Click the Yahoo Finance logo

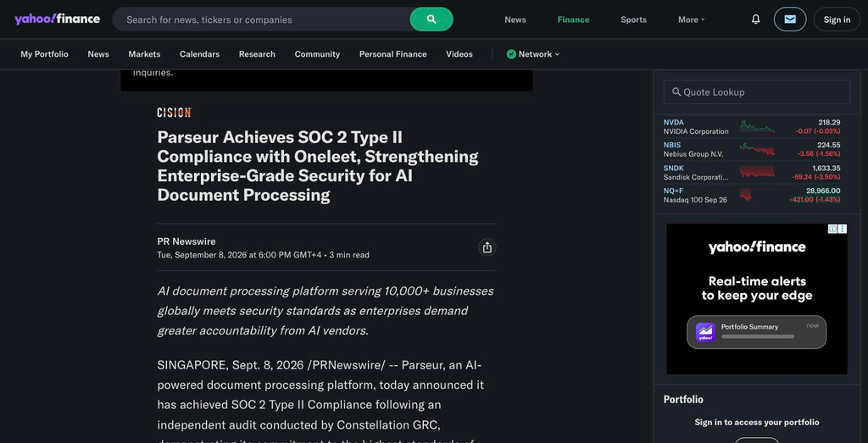click(x=57, y=19)
